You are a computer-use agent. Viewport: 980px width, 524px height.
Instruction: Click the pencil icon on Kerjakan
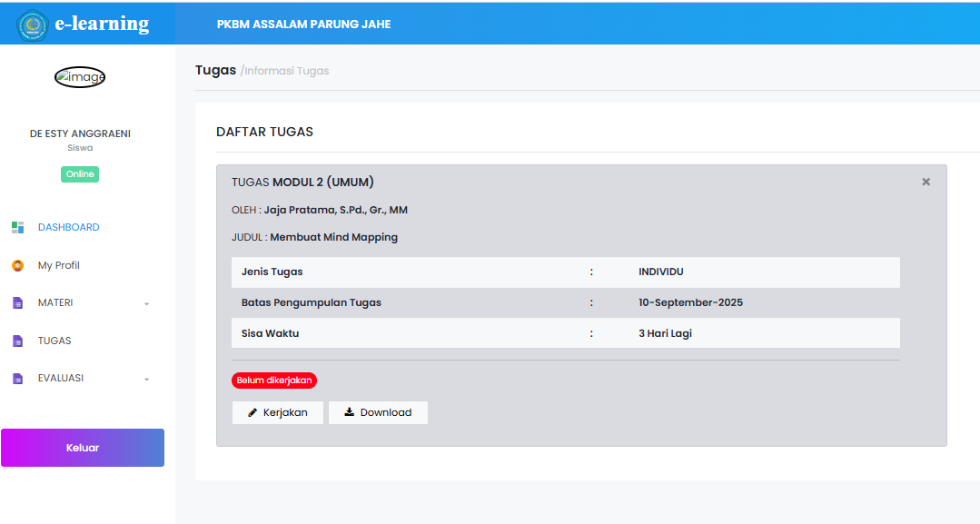coord(253,412)
